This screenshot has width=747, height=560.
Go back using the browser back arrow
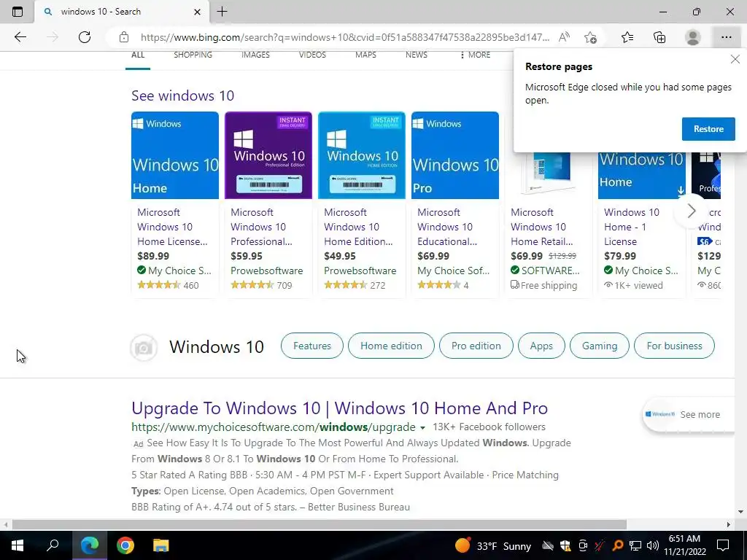tap(20, 37)
